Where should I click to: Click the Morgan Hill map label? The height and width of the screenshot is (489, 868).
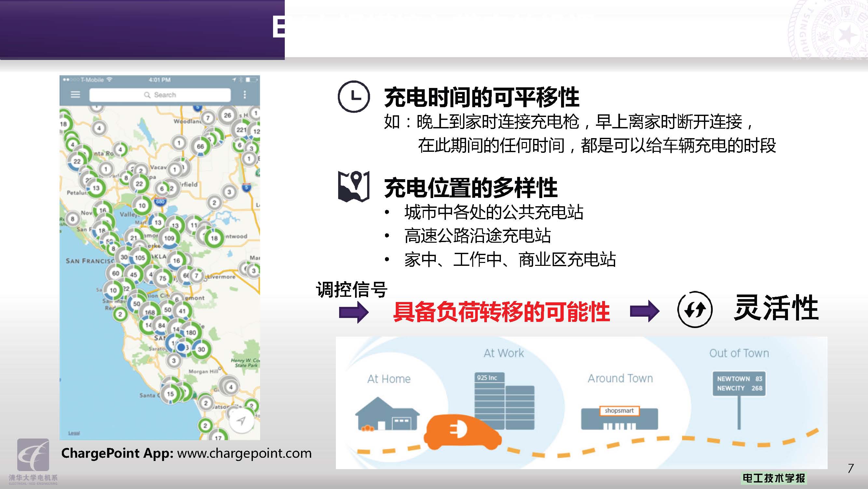tap(203, 371)
